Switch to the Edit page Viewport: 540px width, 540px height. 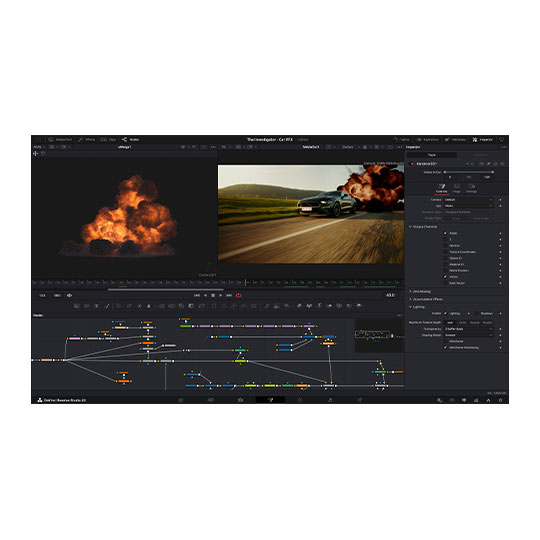coord(240,400)
